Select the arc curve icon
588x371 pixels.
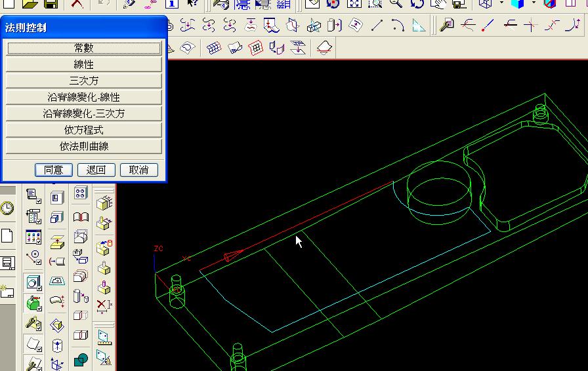(398, 26)
